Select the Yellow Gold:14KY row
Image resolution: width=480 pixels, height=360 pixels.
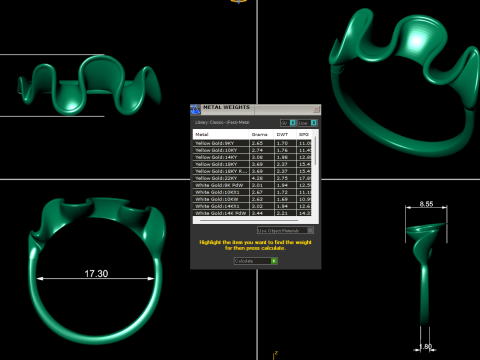[x=252, y=157]
